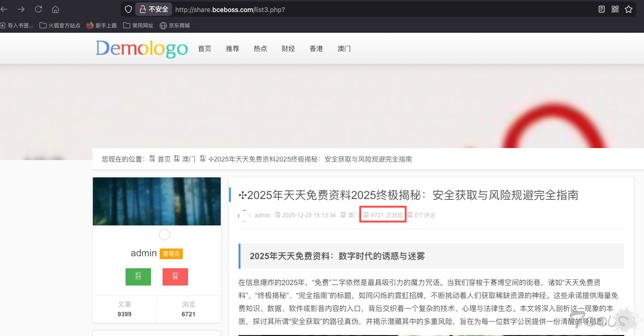Image resolution: width=644 pixels, height=336 pixels.
Task: Go to browser home page icon
Action: [x=55, y=9]
